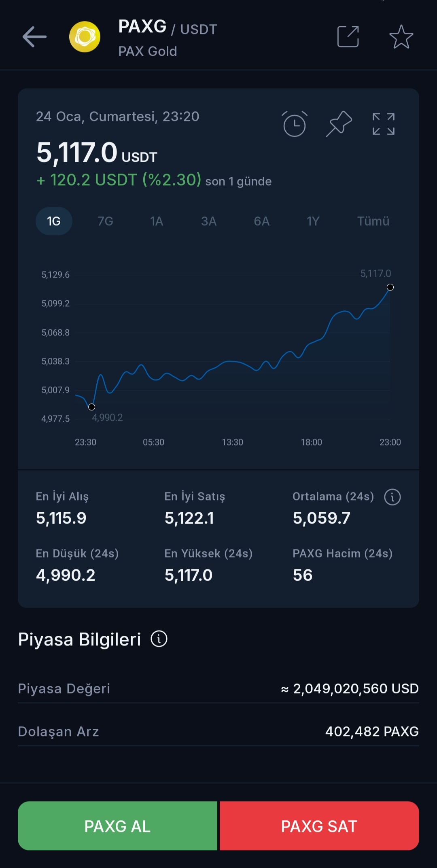The height and width of the screenshot is (868, 437).
Task: Tap the back arrow icon
Action: 34,37
